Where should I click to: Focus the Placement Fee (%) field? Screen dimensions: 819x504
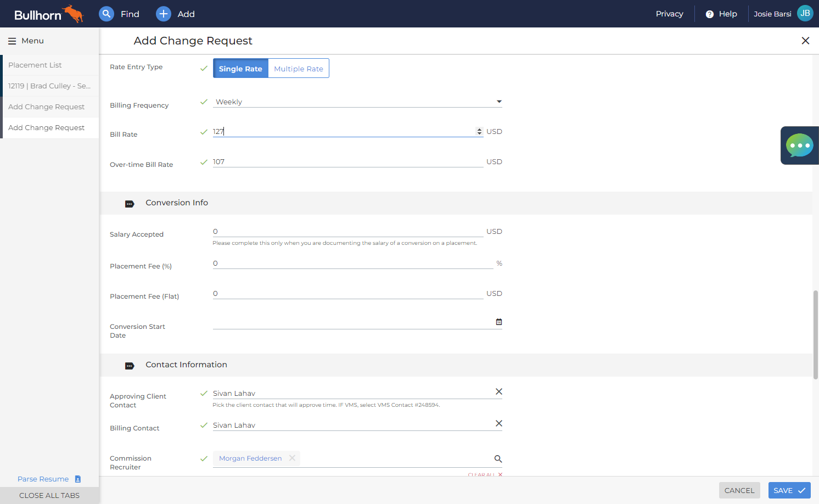(353, 264)
